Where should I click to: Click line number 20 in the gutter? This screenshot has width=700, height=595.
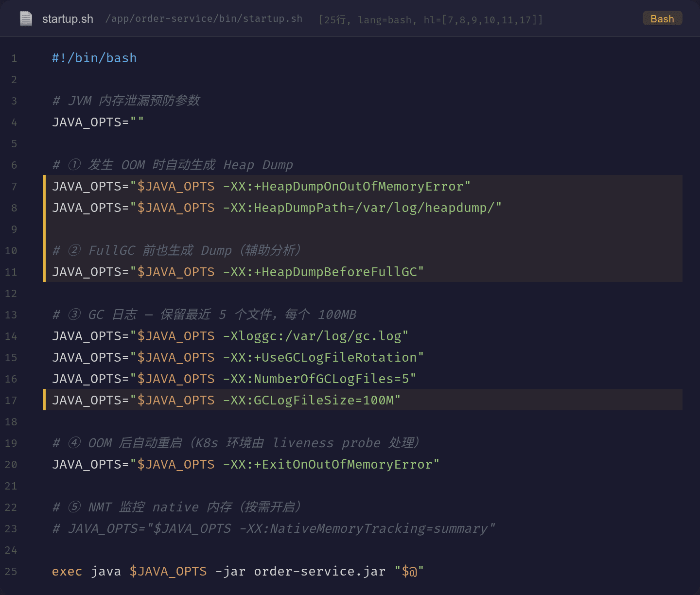tap(11, 465)
